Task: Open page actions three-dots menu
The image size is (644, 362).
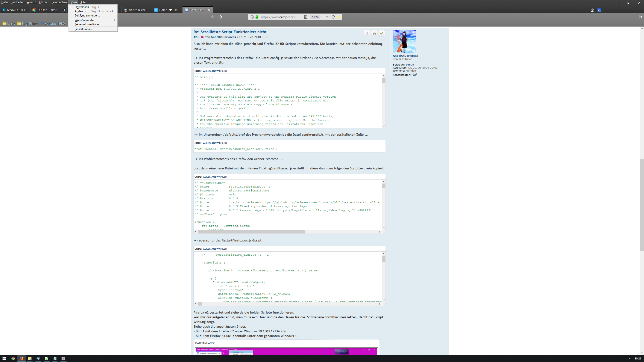Action: point(328,17)
